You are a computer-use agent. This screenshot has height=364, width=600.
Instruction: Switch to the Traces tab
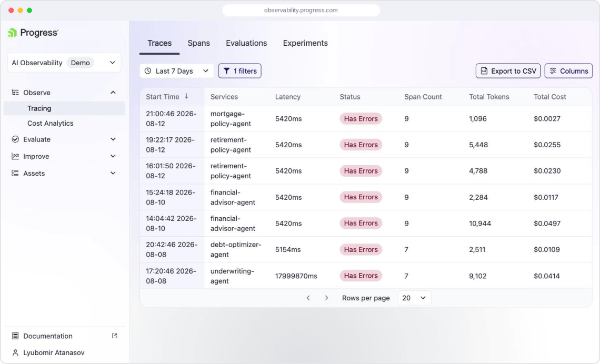(x=159, y=43)
